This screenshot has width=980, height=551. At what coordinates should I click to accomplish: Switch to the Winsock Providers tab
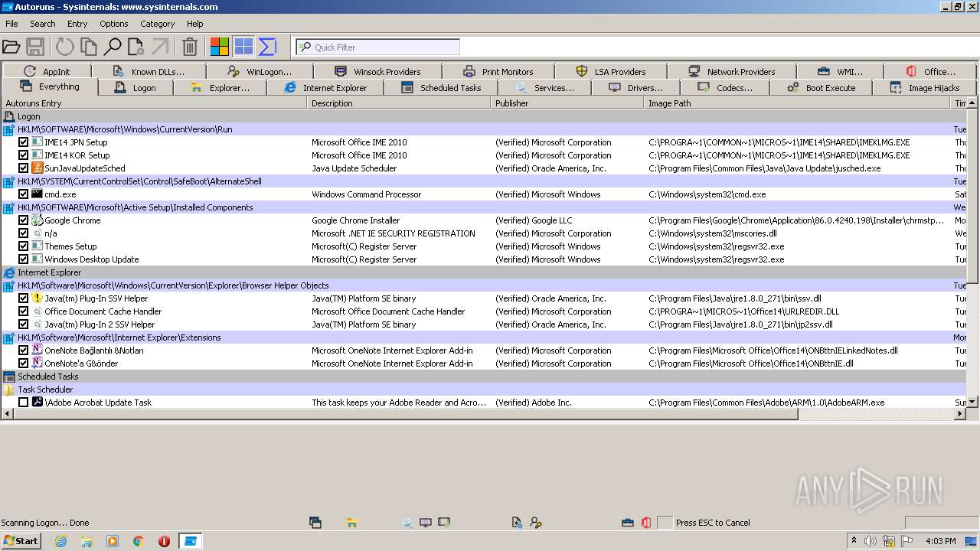pyautogui.click(x=378, y=72)
